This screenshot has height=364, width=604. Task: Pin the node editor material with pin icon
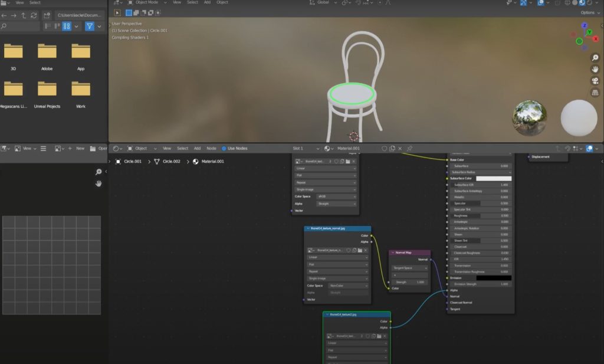[x=409, y=149]
